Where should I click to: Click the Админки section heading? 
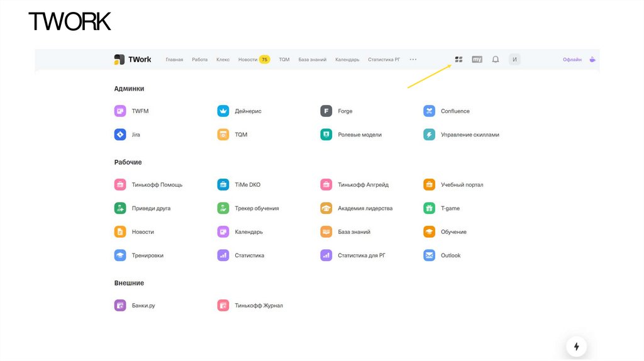(129, 88)
